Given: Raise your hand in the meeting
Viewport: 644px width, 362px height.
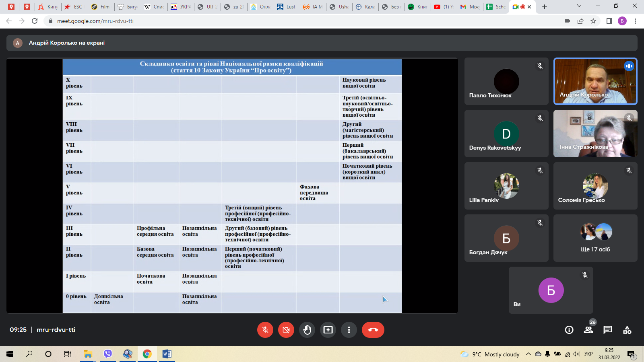Looking at the screenshot, I should click(307, 330).
